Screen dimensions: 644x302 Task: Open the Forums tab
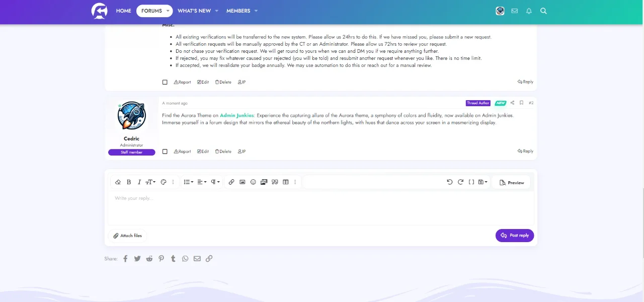[151, 11]
